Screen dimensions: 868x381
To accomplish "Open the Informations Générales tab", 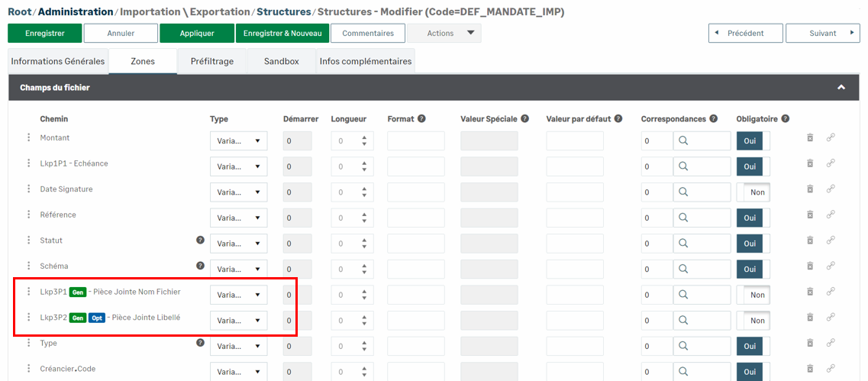I will pos(58,61).
